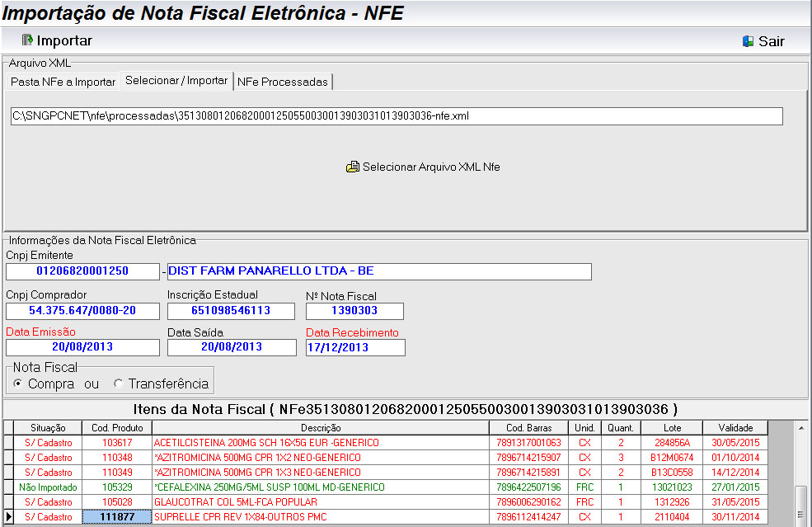
Task: Click the Data Recebimento date field
Action: (355, 347)
